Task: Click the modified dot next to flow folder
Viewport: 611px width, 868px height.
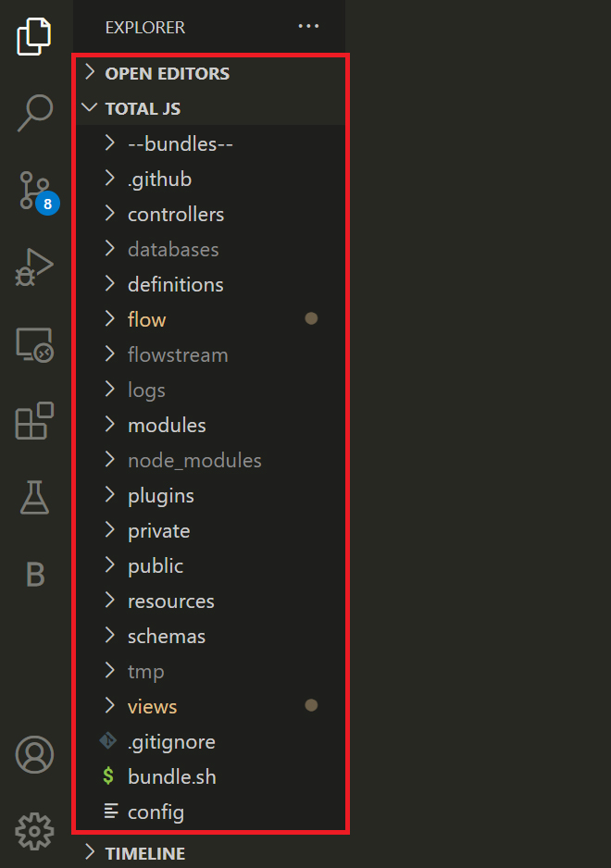Action: pyautogui.click(x=311, y=318)
